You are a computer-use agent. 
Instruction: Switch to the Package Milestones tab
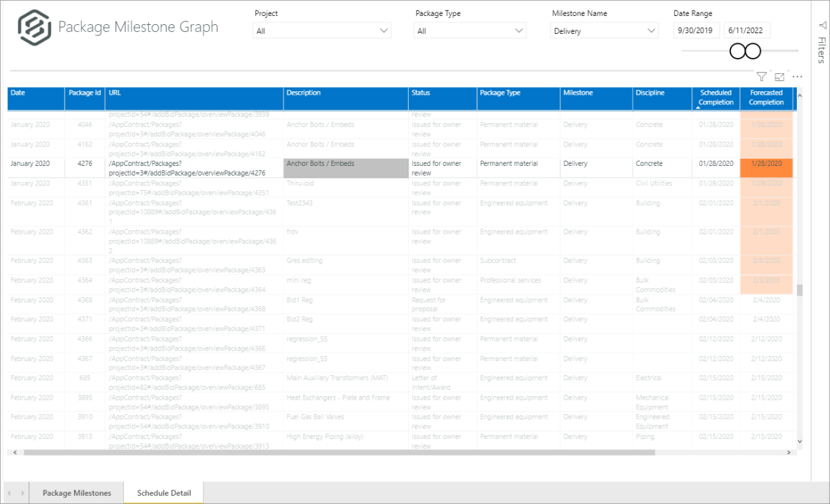[77, 493]
